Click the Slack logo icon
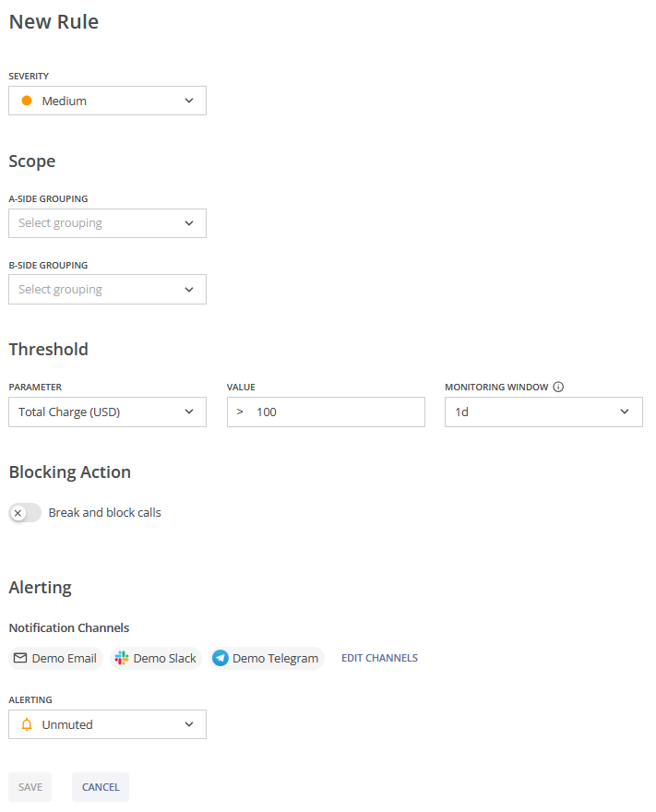Viewport: 656px width, 812px height. (122, 658)
